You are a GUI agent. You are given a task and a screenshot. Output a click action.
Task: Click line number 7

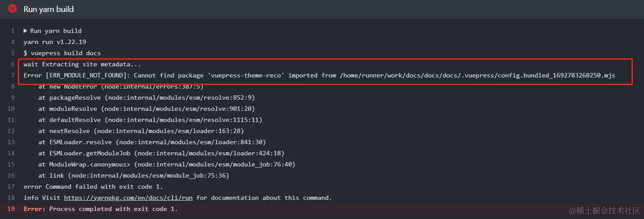[x=12, y=75]
